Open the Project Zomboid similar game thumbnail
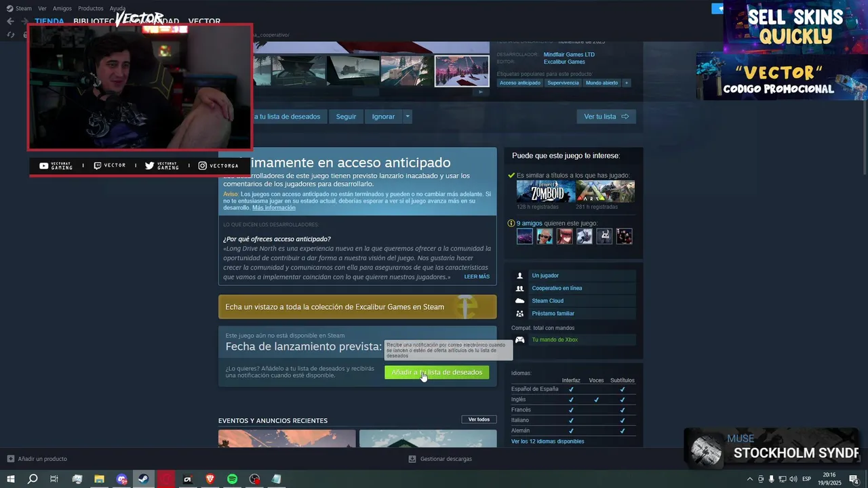 (x=545, y=191)
